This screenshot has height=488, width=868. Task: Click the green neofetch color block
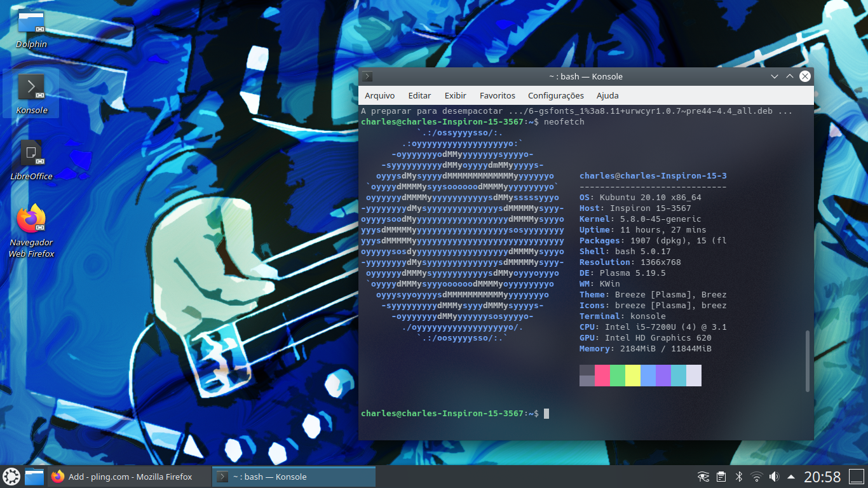pos(618,375)
